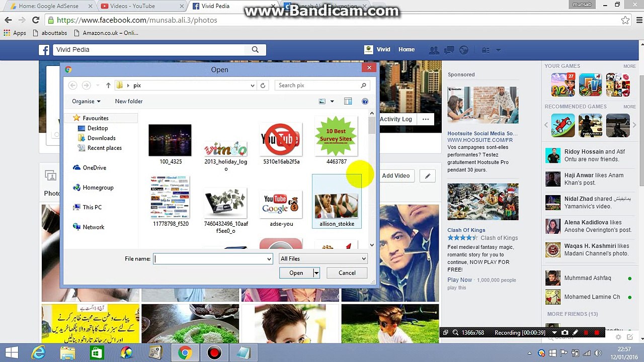Image resolution: width=644 pixels, height=362 pixels.
Task: Cancel the Open file dialog
Action: 347,273
